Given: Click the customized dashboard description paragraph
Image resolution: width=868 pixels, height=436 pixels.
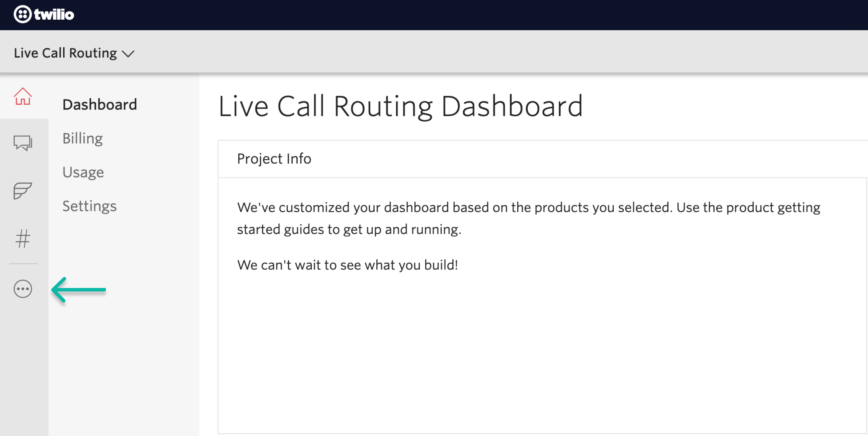Looking at the screenshot, I should [528, 218].
